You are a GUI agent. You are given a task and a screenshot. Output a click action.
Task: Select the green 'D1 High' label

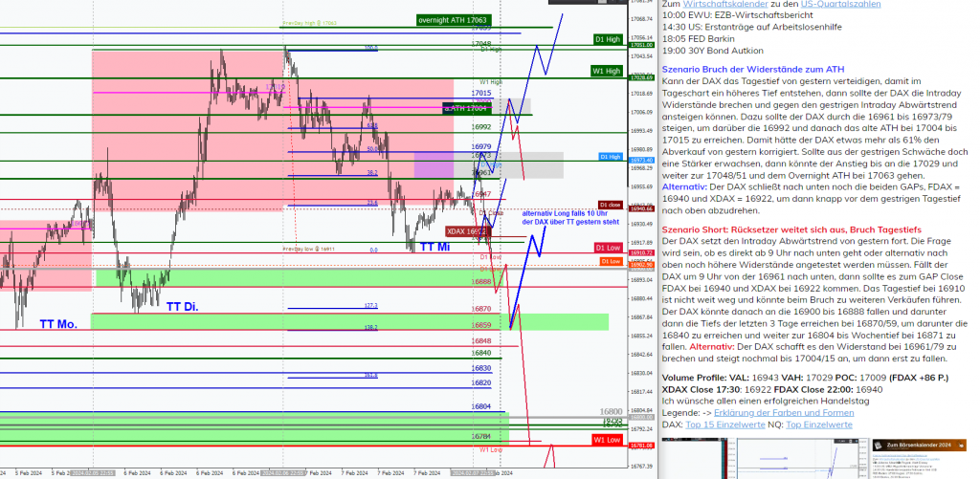[x=607, y=39]
